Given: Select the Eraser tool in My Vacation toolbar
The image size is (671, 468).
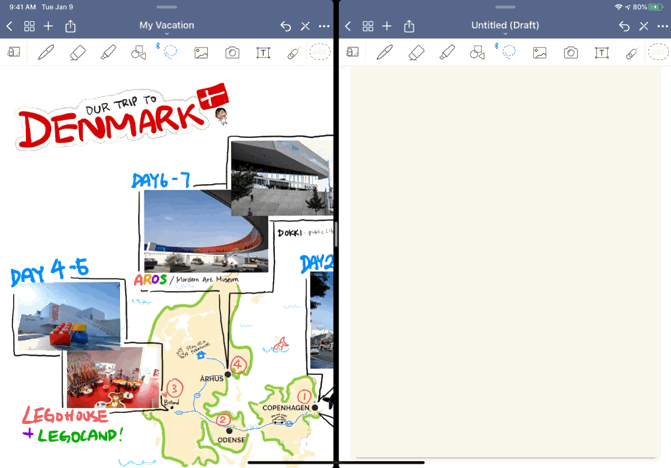Looking at the screenshot, I should pyautogui.click(x=77, y=52).
